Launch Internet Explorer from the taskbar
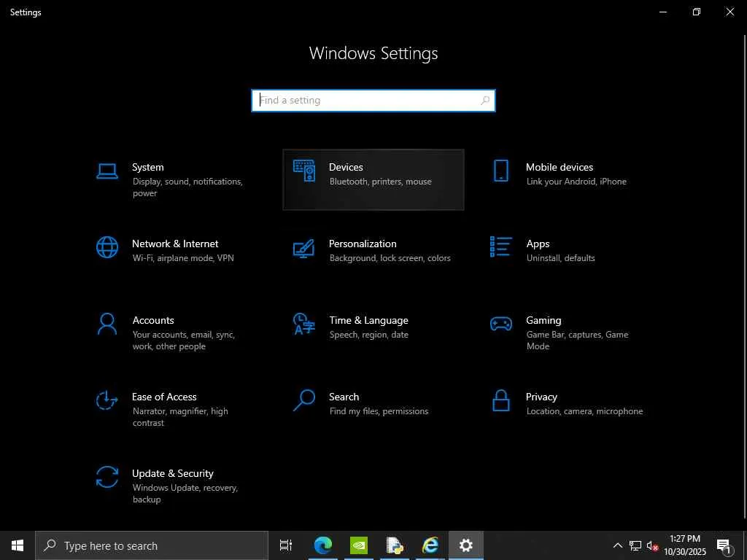Viewport: 747px width, 560px height. click(430, 545)
